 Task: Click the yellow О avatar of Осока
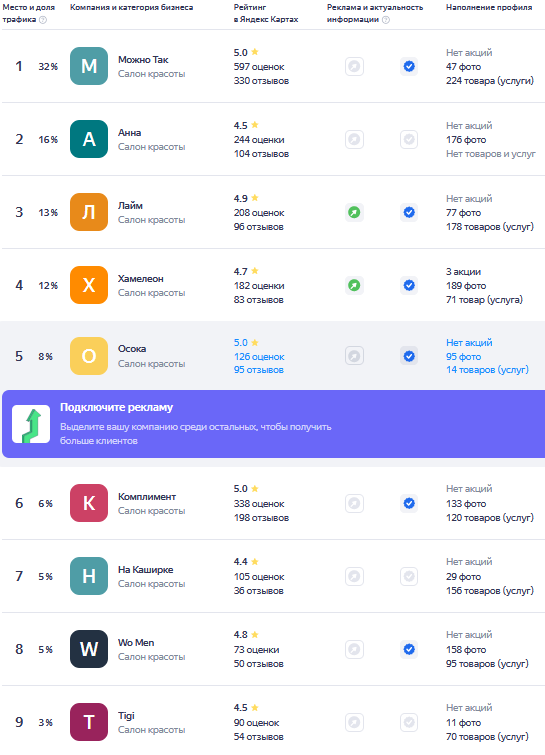point(89,356)
